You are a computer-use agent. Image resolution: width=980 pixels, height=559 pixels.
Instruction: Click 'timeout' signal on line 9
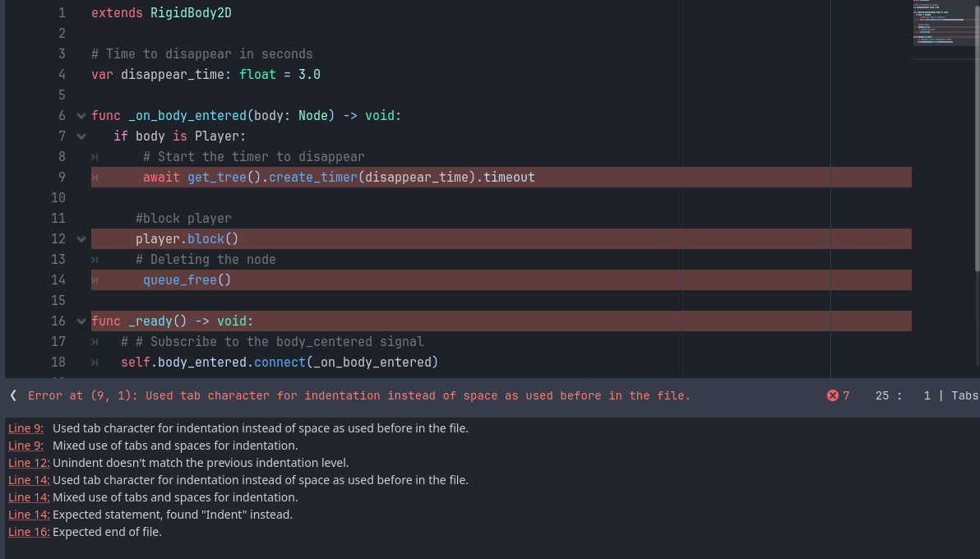click(509, 178)
